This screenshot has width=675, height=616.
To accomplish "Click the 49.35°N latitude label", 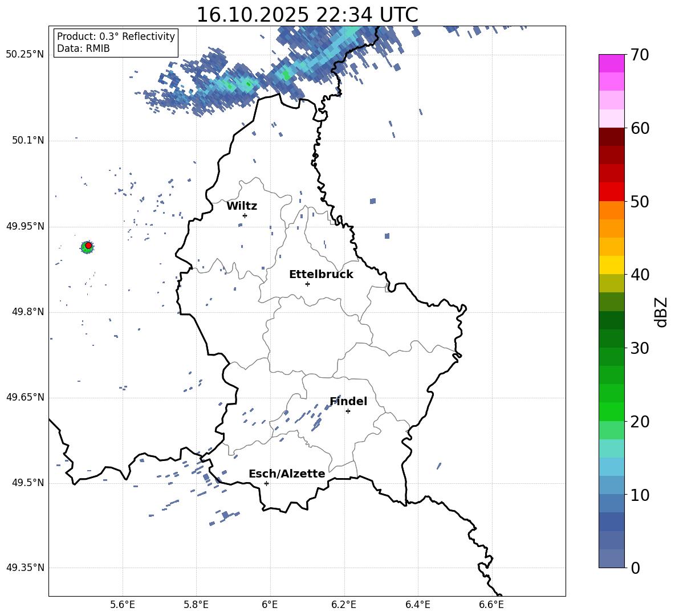I will click(25, 568).
